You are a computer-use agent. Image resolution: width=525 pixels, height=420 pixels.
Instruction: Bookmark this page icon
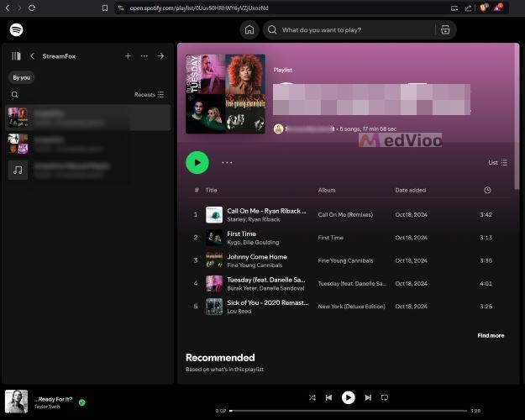(105, 8)
